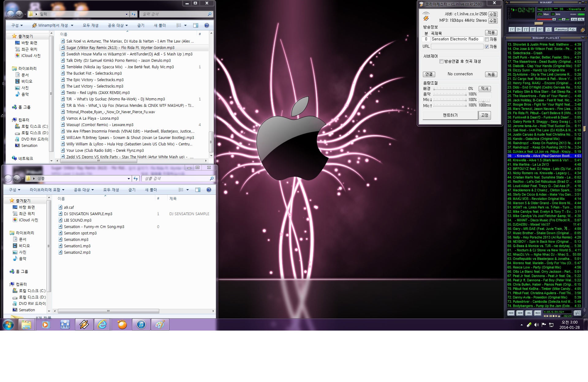Click refresh icon in 샘플 window

pos(136,178)
